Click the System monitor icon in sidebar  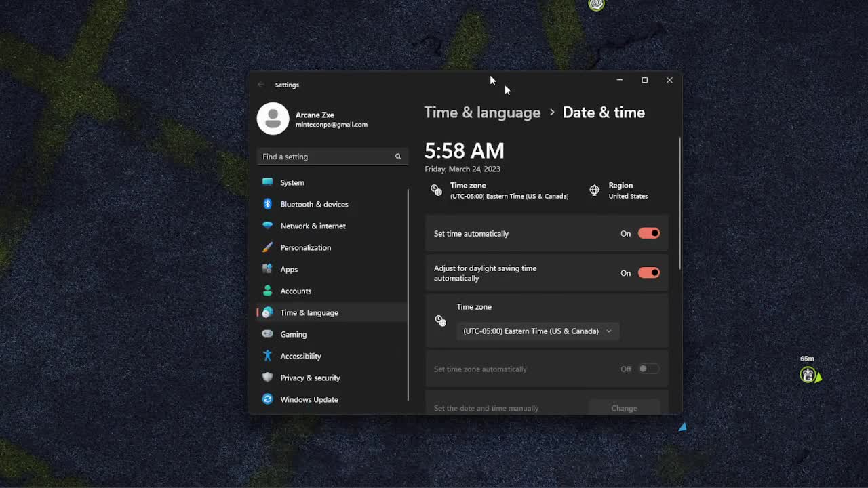pos(267,182)
